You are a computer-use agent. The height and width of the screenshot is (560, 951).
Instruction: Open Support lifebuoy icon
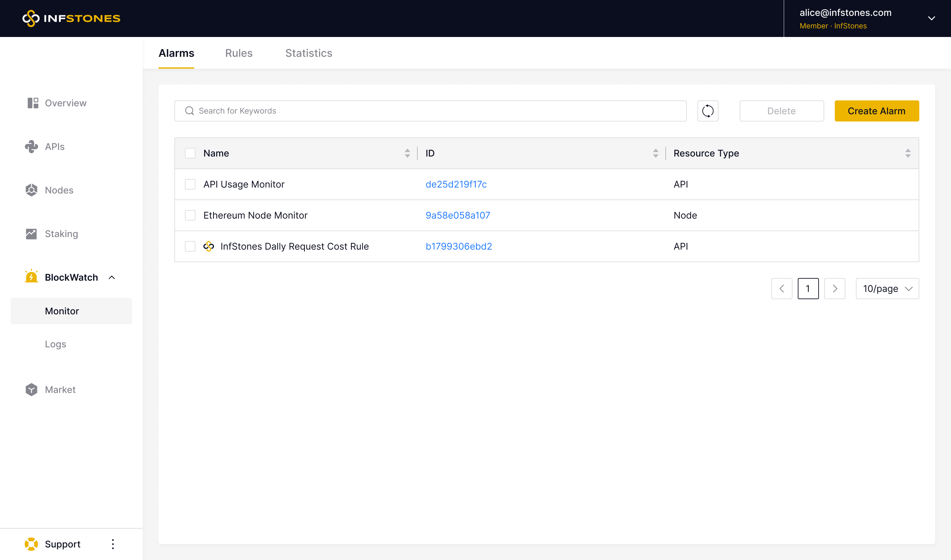[31, 544]
